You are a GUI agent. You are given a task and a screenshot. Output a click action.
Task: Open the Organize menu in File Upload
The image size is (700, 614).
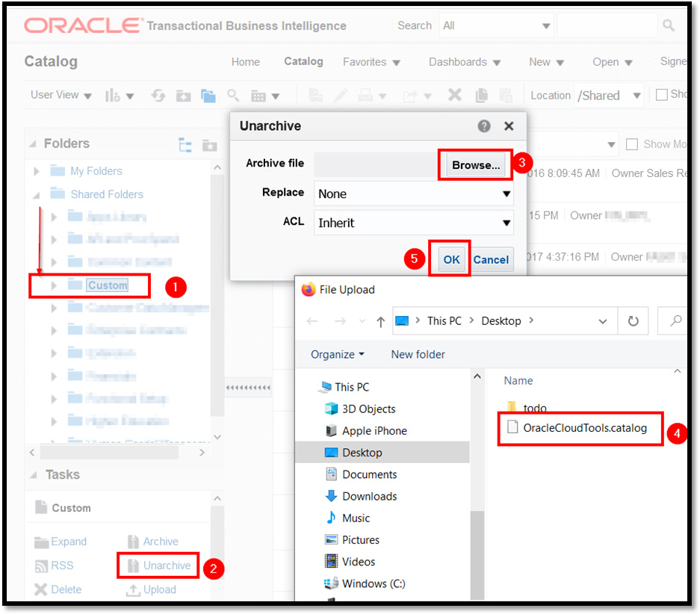click(x=338, y=354)
